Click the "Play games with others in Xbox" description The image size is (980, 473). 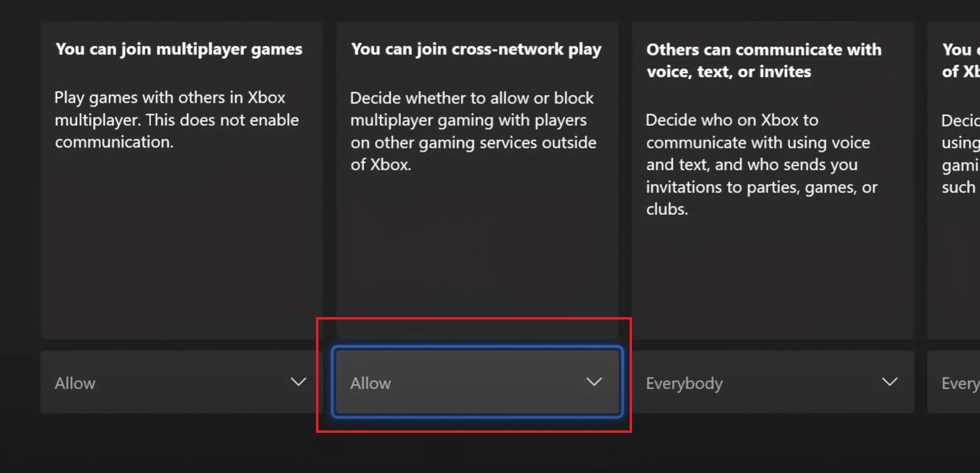coord(177,120)
